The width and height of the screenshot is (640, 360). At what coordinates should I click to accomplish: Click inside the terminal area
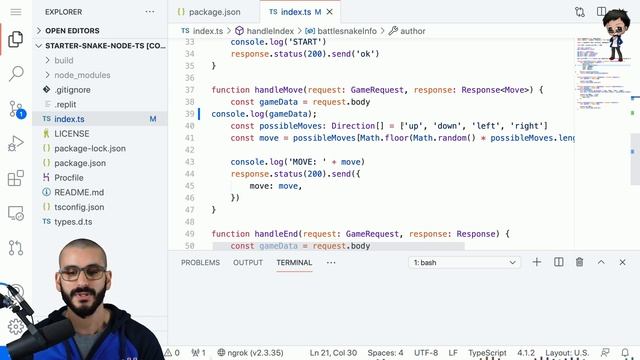(x=403, y=310)
